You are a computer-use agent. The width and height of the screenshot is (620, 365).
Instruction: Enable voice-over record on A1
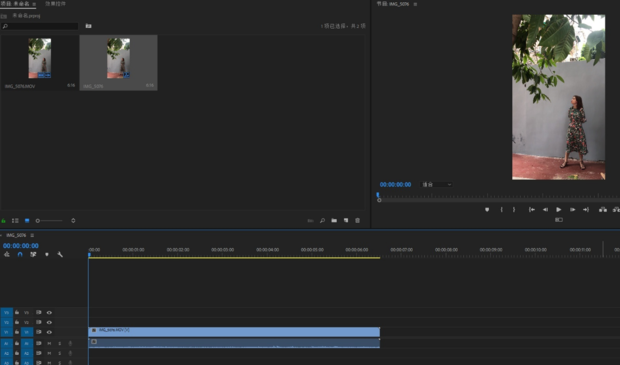tap(70, 344)
